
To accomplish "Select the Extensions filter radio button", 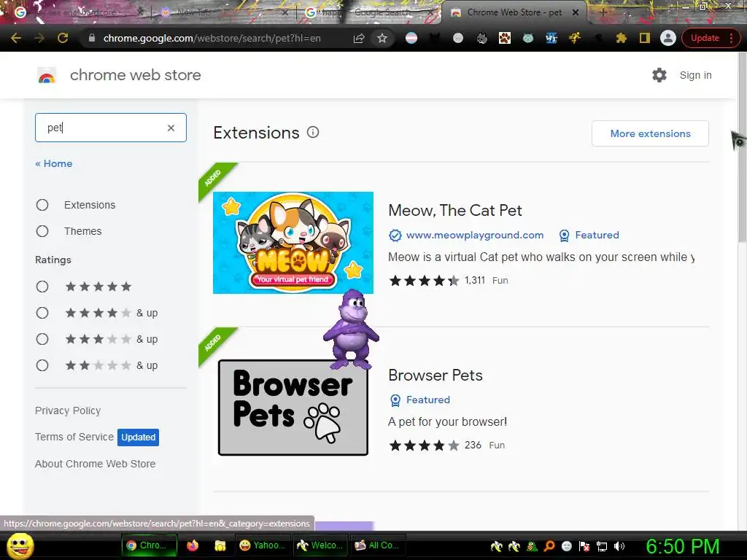I will [42, 205].
